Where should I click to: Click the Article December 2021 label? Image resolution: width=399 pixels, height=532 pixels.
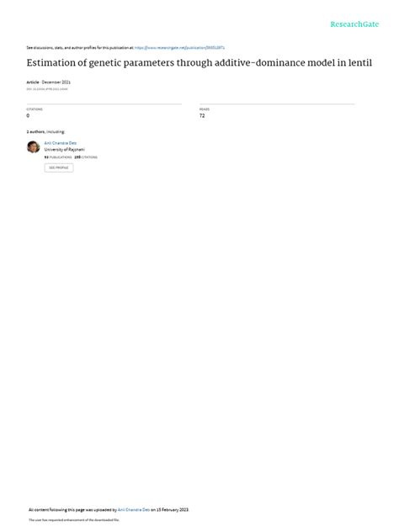click(x=49, y=82)
